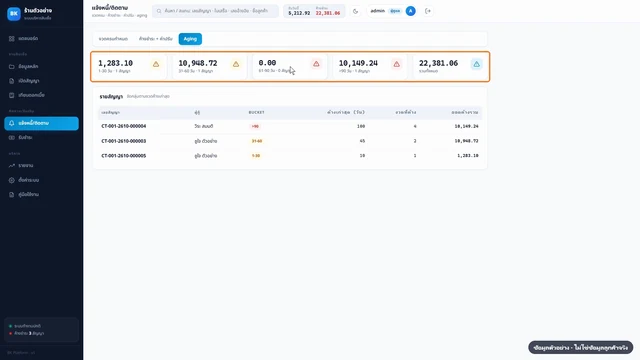Screen dimensions: 640x360
Task: Select the 0.00 aging card
Action: 289,67
